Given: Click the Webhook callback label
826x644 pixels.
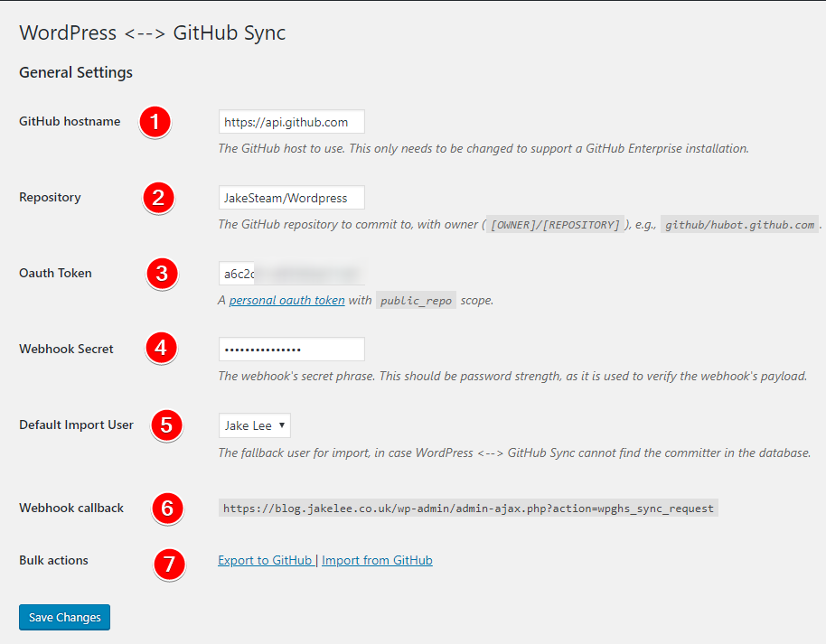Looking at the screenshot, I should 71,508.
